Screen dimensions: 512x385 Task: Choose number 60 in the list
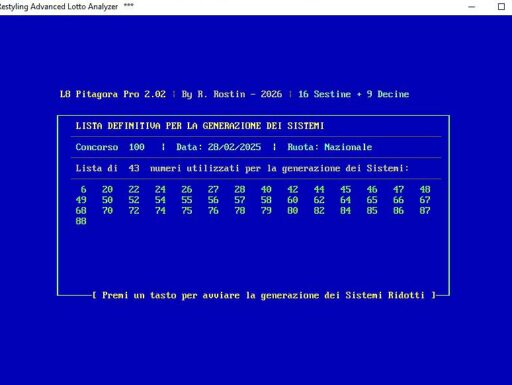(293, 200)
